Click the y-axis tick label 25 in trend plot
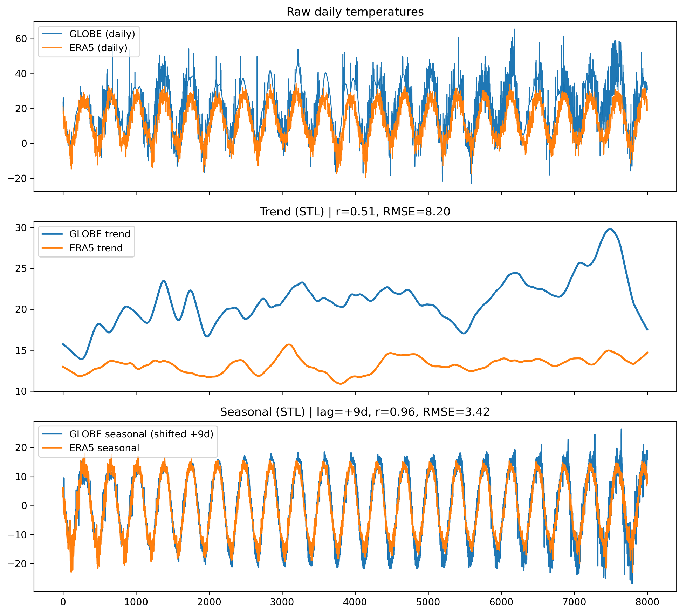This screenshot has height=616, width=686. [21, 268]
